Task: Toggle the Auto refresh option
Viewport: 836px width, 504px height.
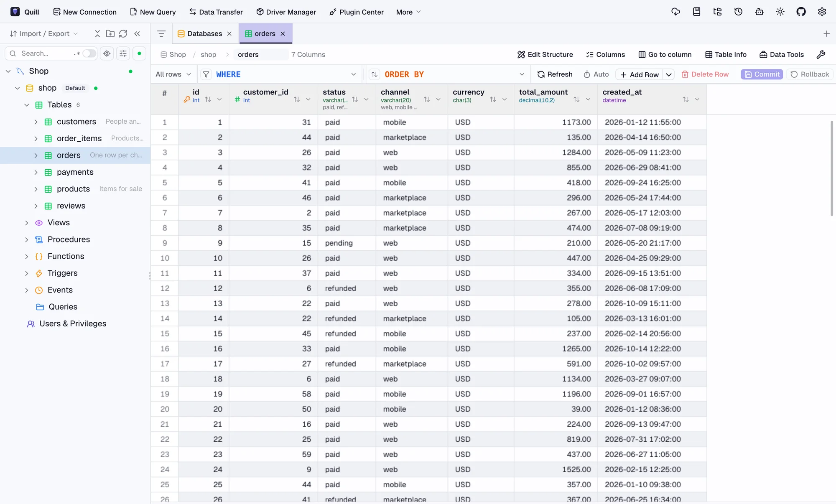Action: coord(596,74)
